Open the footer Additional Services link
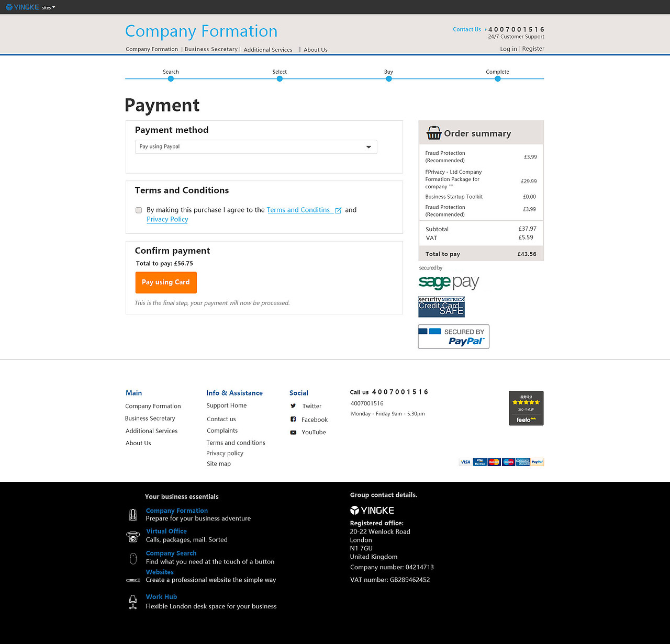The height and width of the screenshot is (644, 670). point(151,431)
